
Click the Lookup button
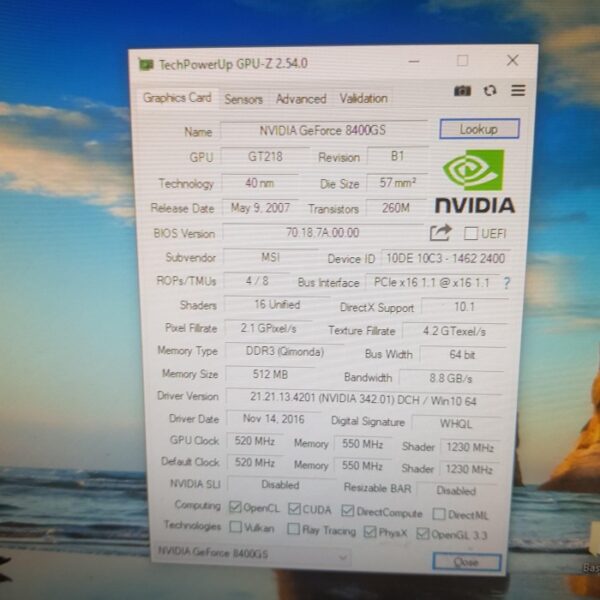(x=479, y=129)
